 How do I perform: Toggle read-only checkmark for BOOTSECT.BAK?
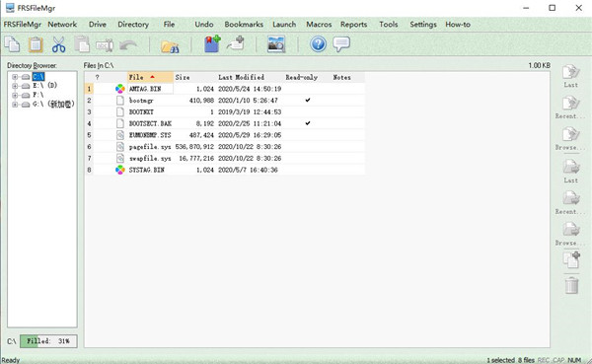tap(308, 123)
